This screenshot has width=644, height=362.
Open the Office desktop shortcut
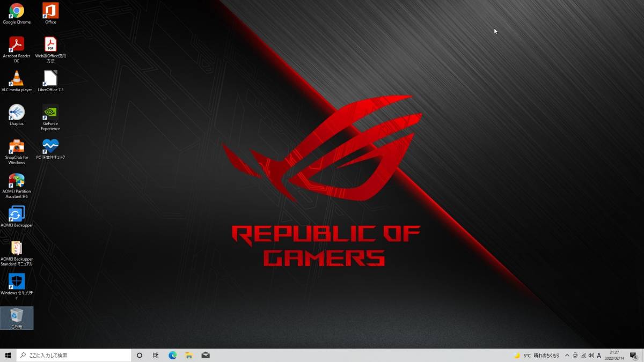(50, 14)
